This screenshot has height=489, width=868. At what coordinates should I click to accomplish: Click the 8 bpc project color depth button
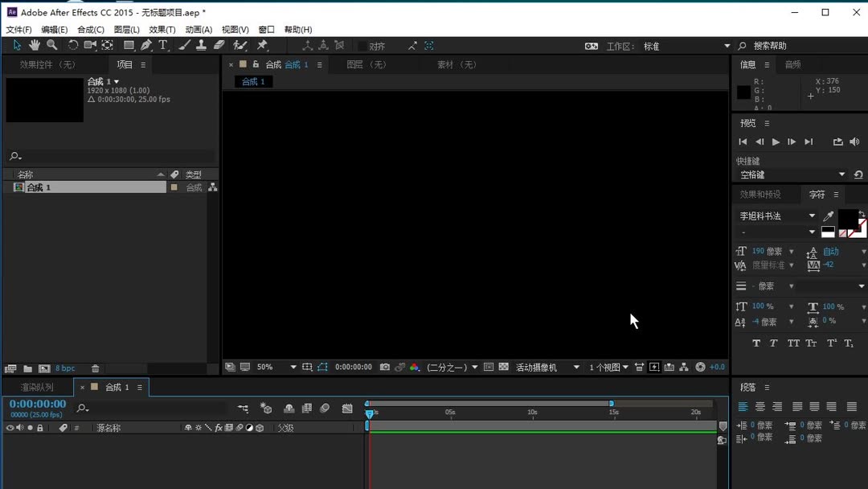point(65,368)
